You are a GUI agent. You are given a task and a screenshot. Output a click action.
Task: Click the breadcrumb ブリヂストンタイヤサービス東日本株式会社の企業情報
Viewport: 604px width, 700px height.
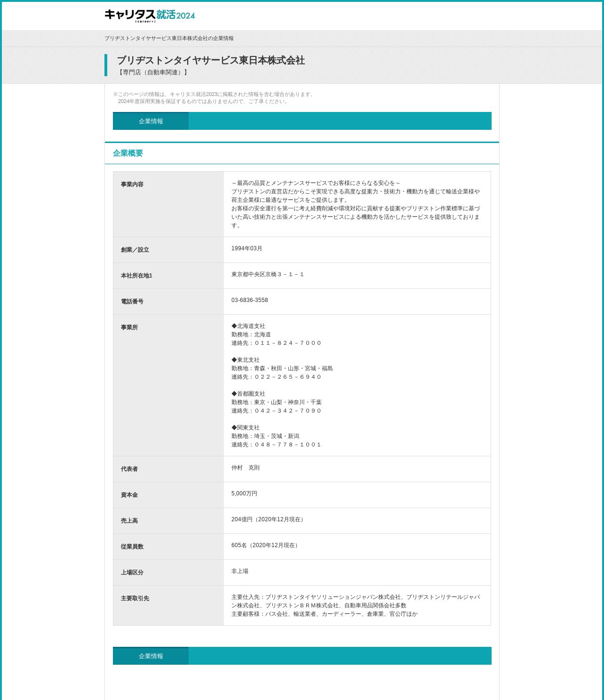tap(169, 39)
